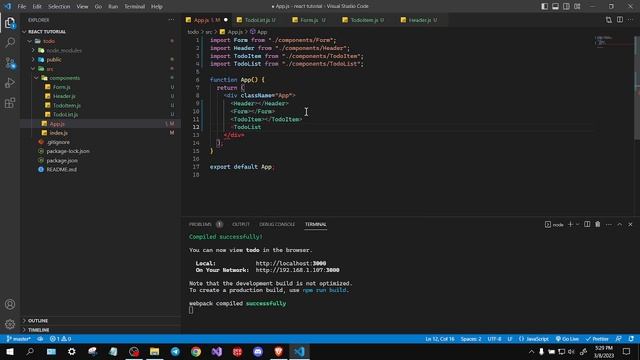Collapse the todo folder

(30, 41)
